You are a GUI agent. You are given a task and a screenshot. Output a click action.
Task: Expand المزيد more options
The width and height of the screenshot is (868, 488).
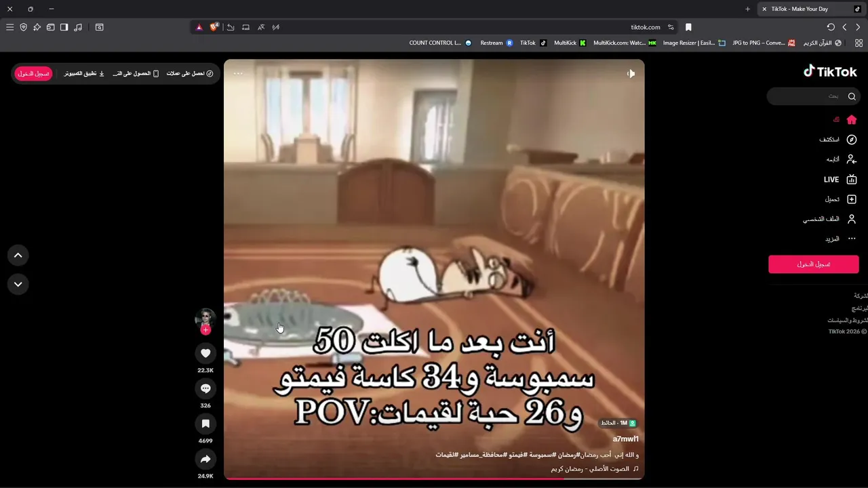841,239
